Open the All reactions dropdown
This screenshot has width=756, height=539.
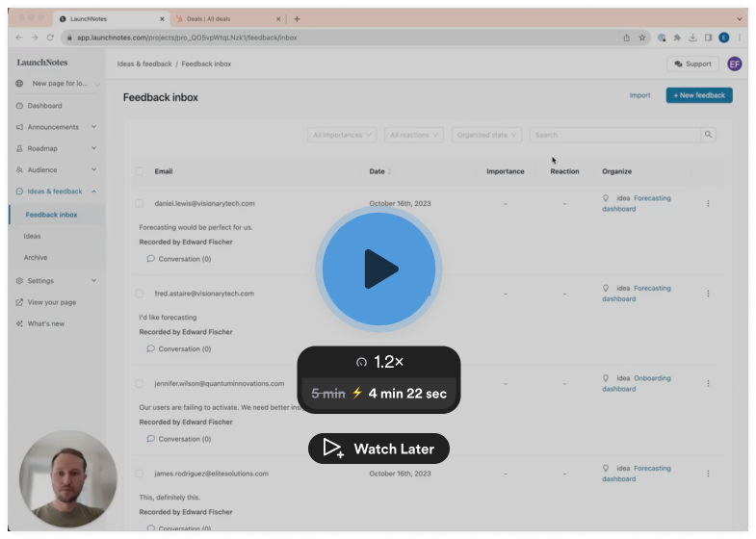click(x=414, y=135)
